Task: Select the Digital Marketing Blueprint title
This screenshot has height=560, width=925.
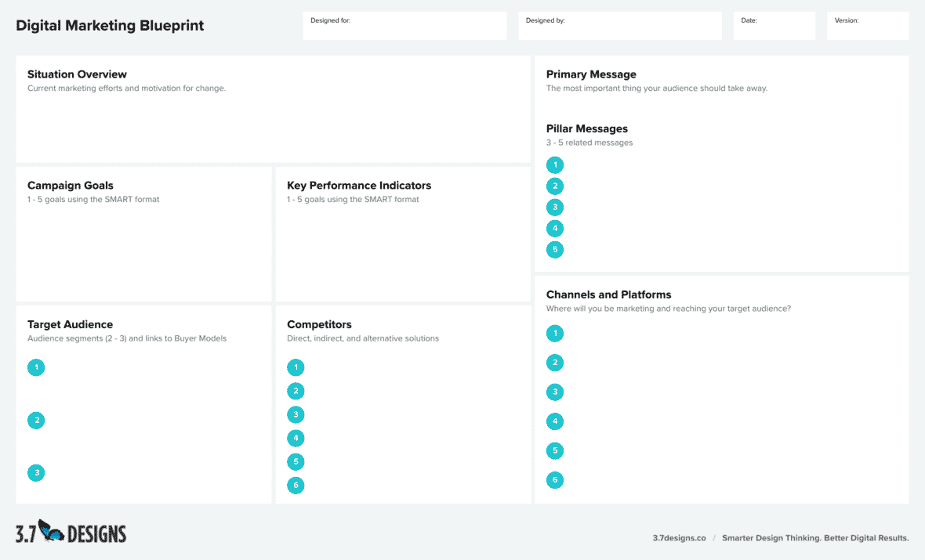Action: pyautogui.click(x=110, y=25)
